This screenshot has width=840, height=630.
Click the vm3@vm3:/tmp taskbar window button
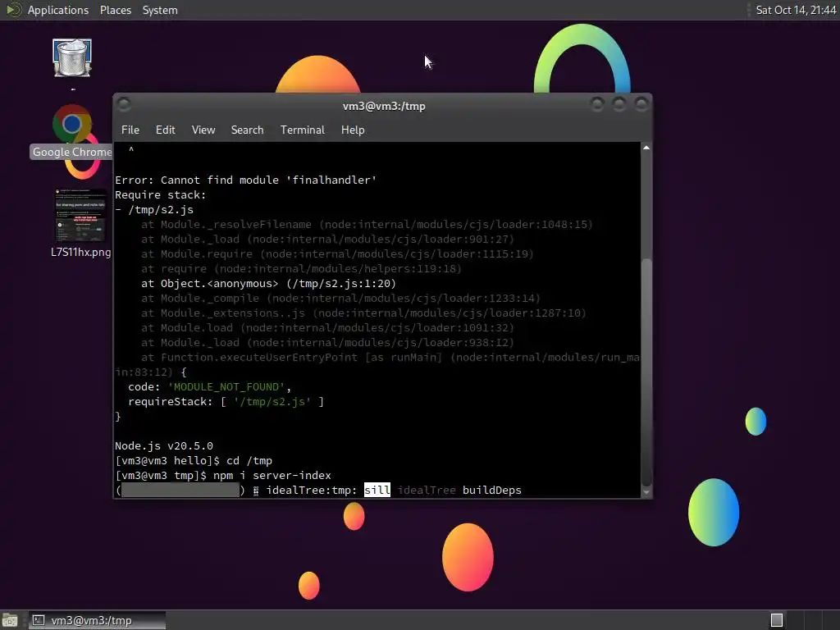[x=97, y=620]
